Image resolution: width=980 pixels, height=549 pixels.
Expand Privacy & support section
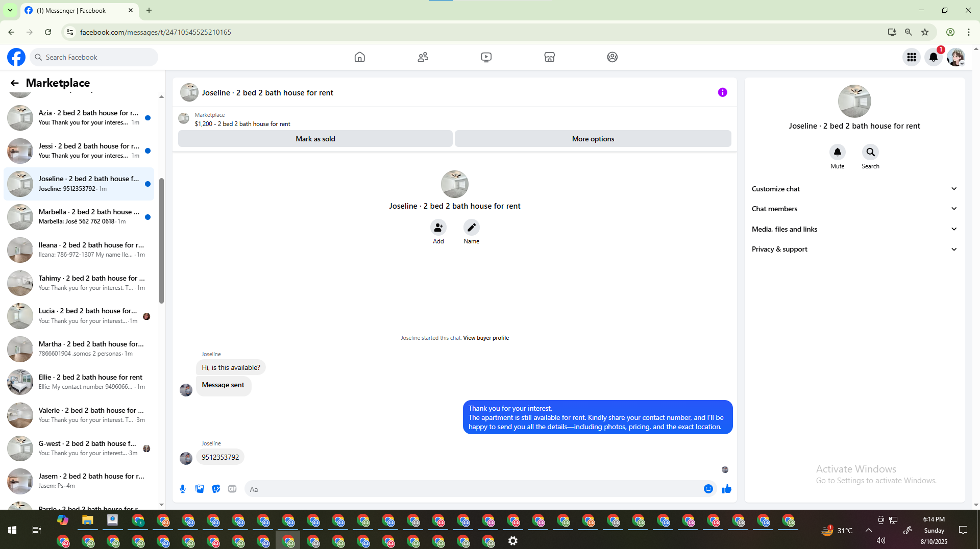click(854, 249)
